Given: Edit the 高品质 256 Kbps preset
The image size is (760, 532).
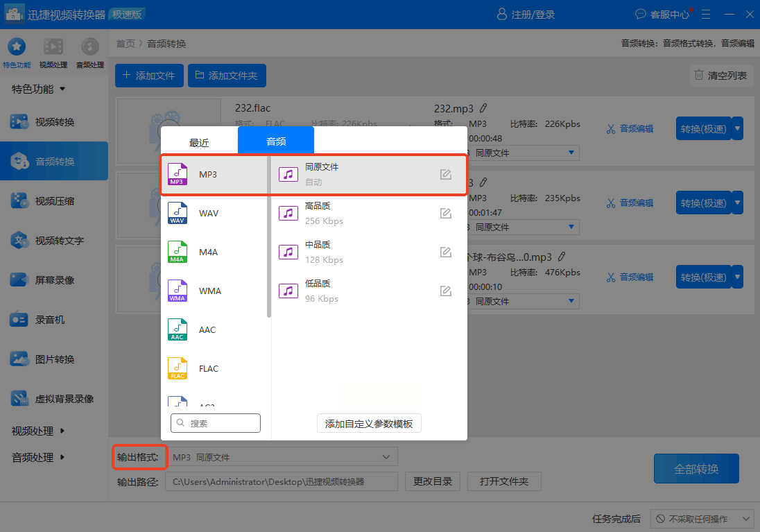Looking at the screenshot, I should coord(446,213).
